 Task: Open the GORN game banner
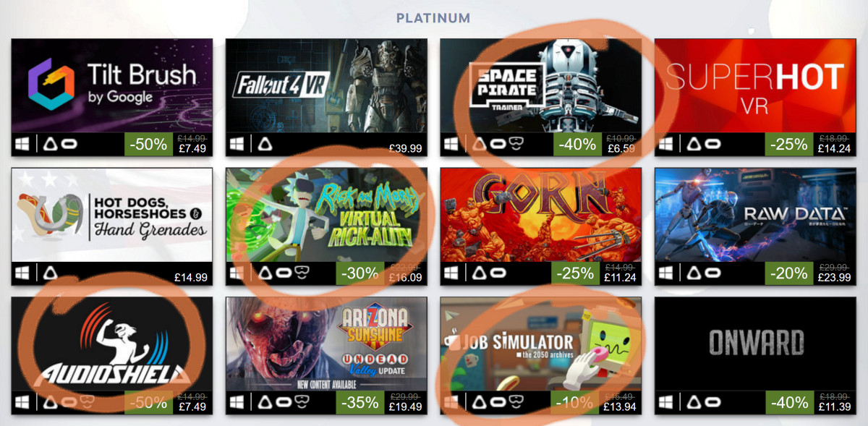click(x=541, y=215)
